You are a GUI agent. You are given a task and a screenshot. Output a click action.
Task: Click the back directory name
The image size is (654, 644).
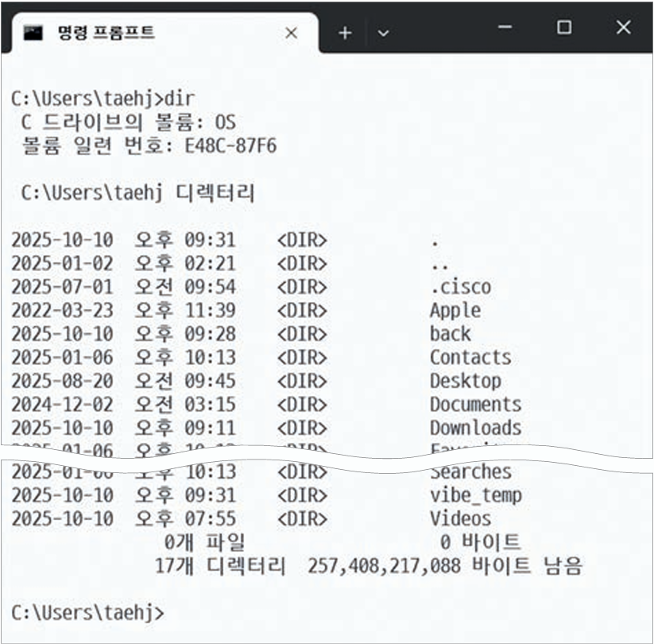click(450, 334)
